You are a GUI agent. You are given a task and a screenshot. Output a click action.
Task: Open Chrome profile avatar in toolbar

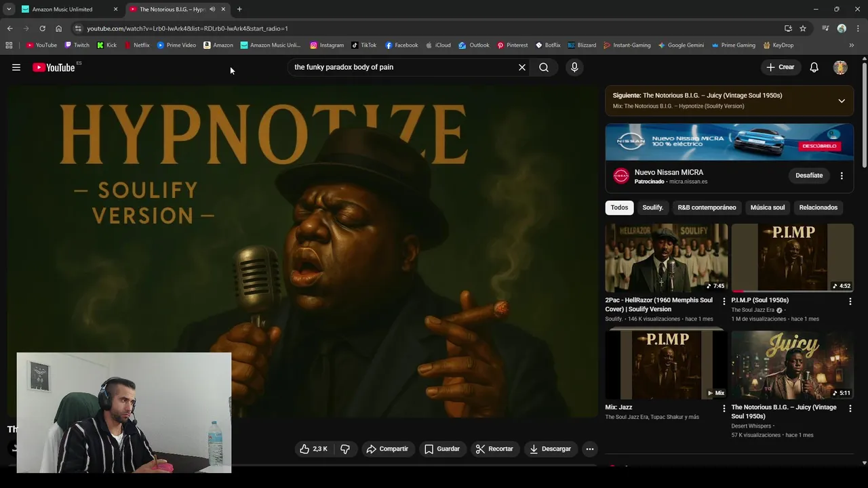tap(842, 28)
